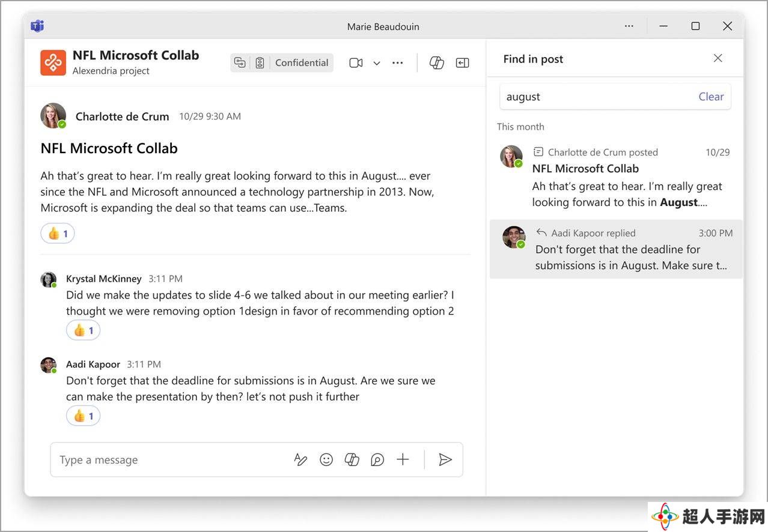Click the 10/29 date in the search result
This screenshot has width=768, height=532.
[718, 152]
